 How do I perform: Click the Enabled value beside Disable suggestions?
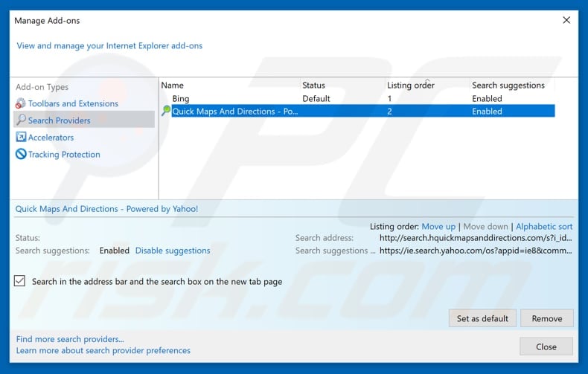click(115, 251)
